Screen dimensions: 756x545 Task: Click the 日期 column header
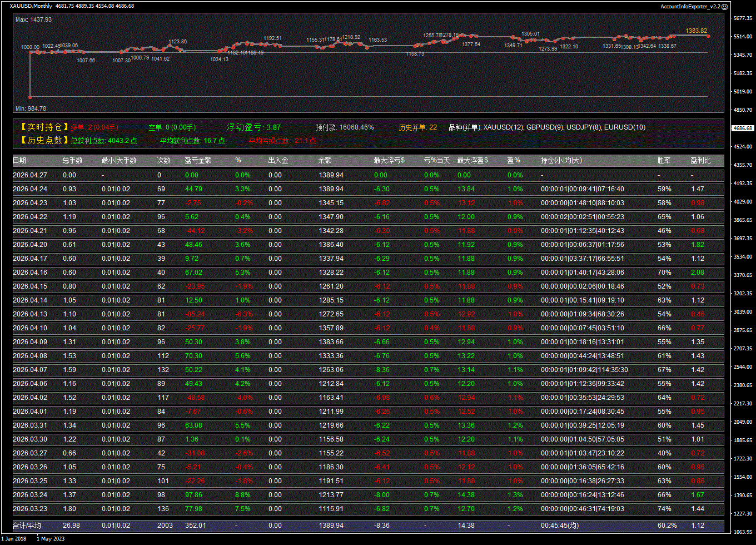click(19, 161)
